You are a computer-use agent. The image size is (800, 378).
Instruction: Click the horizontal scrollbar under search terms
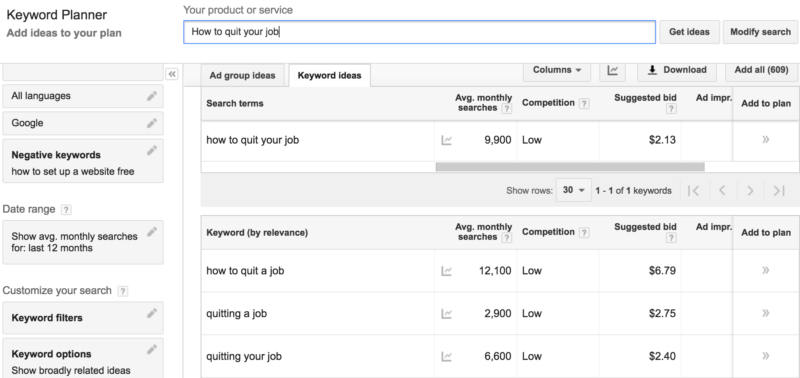[x=570, y=167]
